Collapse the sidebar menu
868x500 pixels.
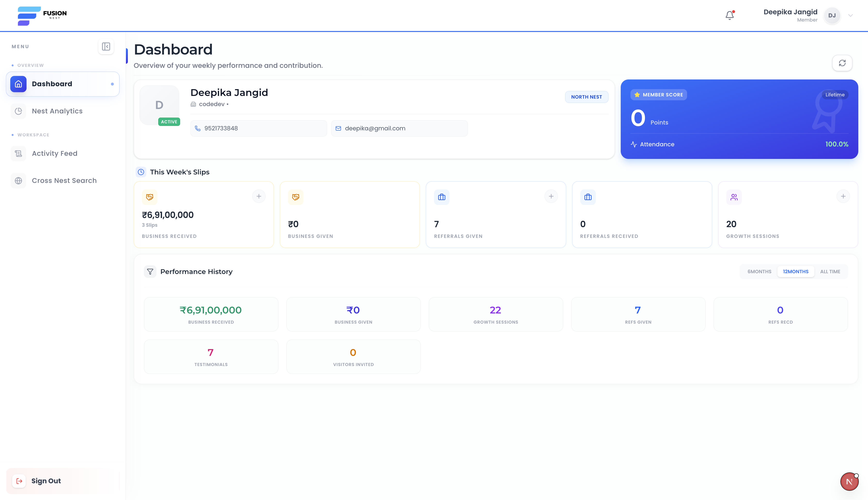pos(106,46)
